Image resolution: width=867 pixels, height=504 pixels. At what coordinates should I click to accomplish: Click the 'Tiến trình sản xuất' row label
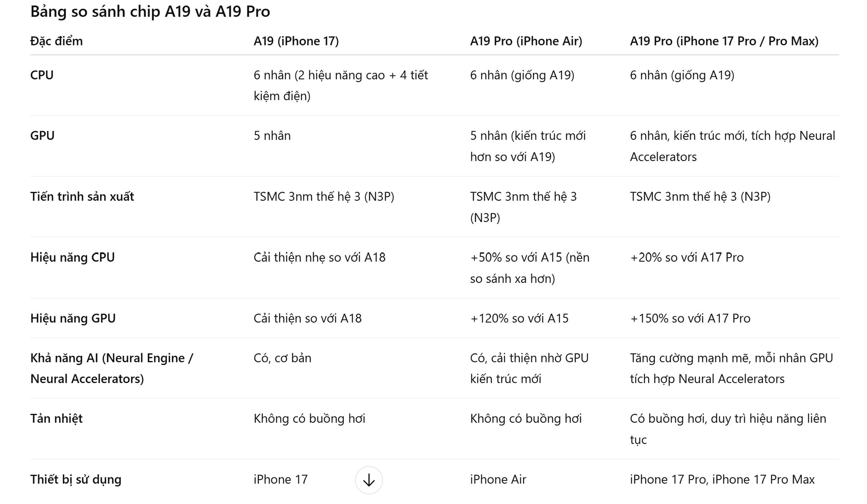(82, 196)
